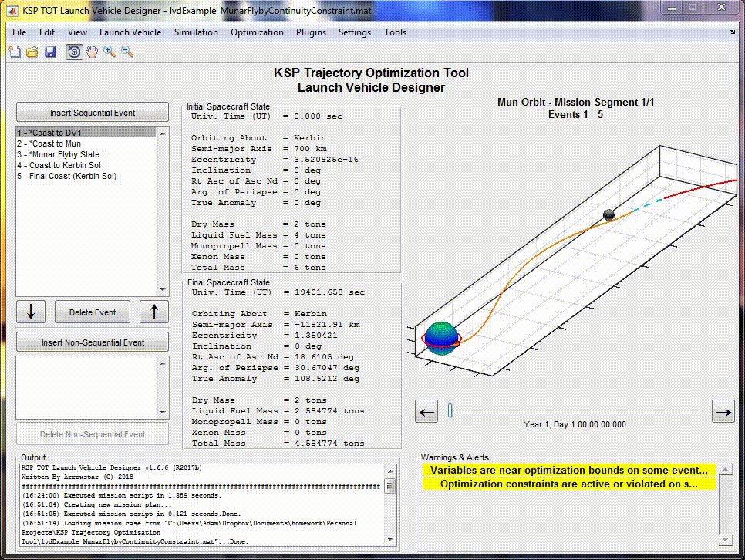Screen dimensions: 745x560
Task: Move the selected event down with the arrow button
Action: (31, 312)
